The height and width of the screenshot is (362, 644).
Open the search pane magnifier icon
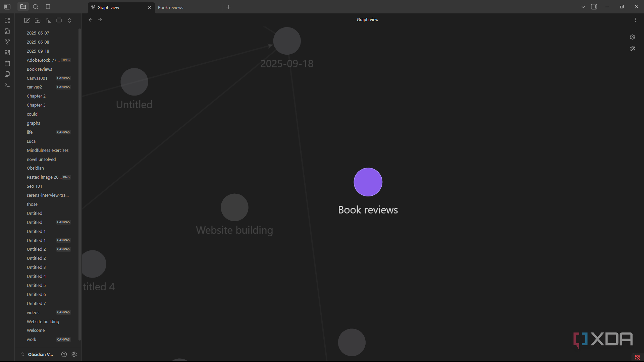point(36,7)
